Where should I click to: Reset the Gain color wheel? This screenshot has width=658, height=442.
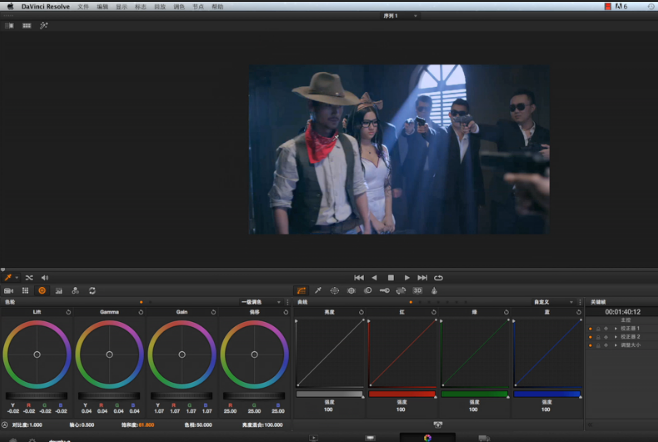213,312
